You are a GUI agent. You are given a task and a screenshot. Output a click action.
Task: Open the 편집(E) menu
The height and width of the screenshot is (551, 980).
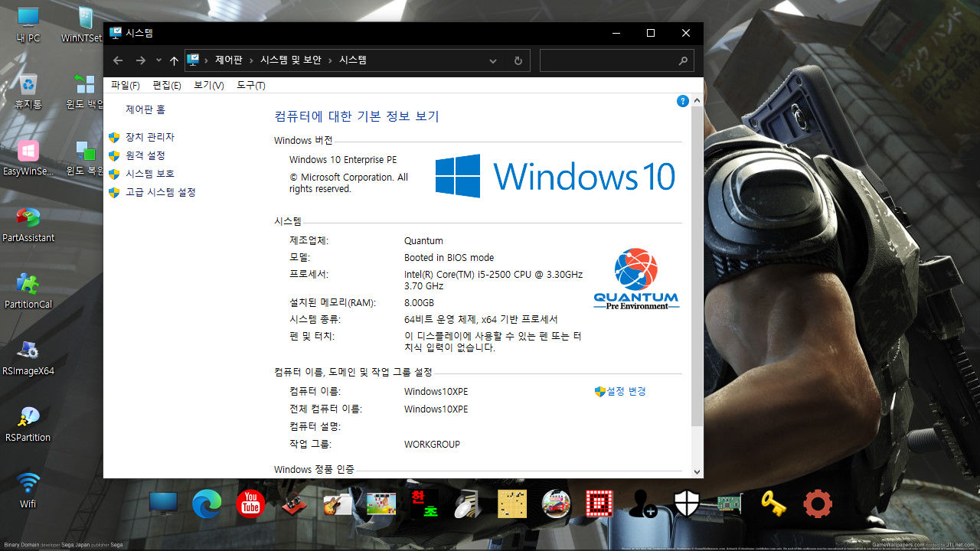[167, 85]
